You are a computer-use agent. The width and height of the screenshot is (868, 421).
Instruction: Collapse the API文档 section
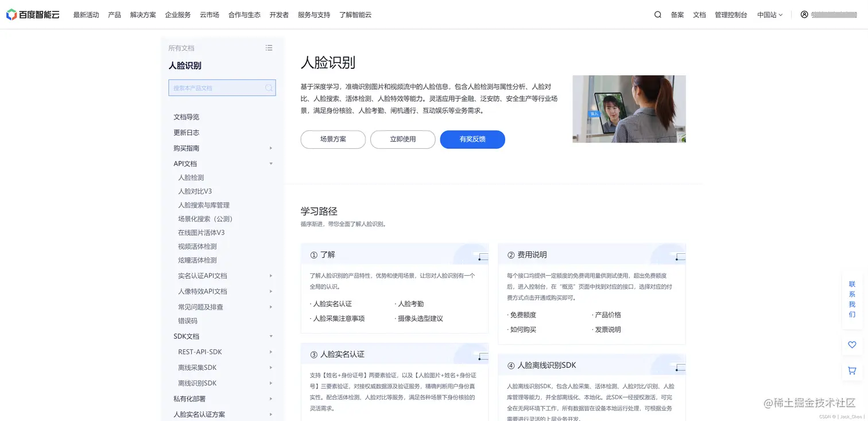tap(271, 163)
